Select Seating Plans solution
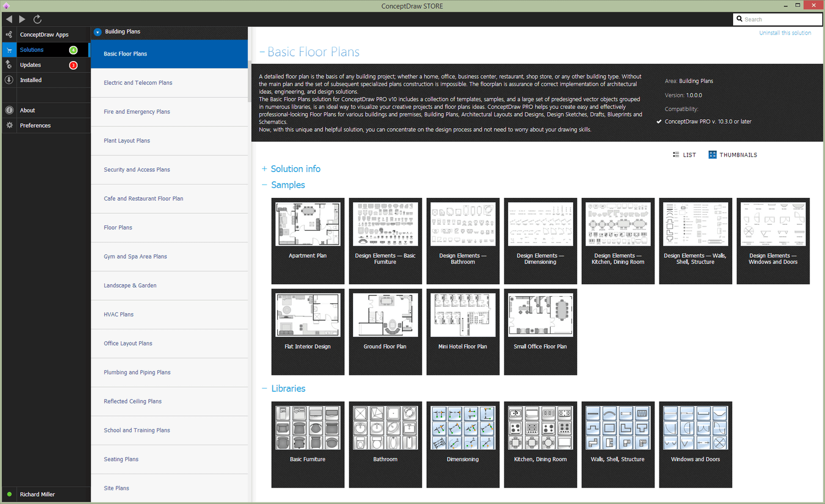 (169, 459)
